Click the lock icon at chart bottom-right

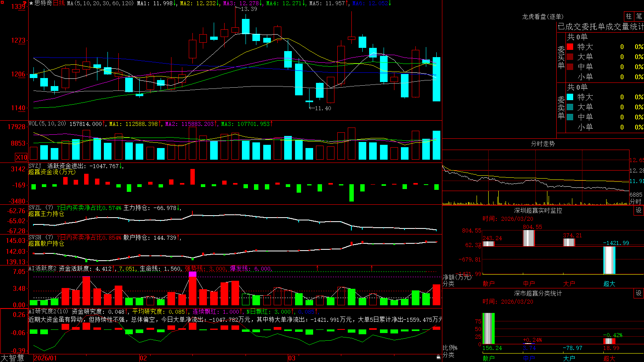point(439,357)
